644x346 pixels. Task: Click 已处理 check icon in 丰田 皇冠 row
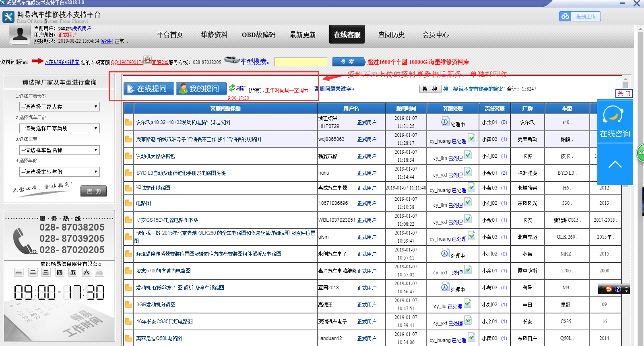(468, 303)
